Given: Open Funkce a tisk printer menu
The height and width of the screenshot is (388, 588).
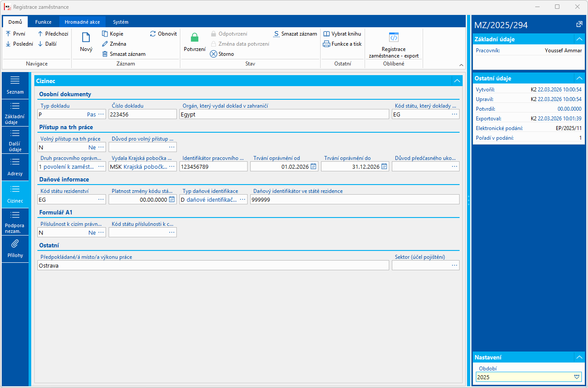Looking at the screenshot, I should (342, 44).
